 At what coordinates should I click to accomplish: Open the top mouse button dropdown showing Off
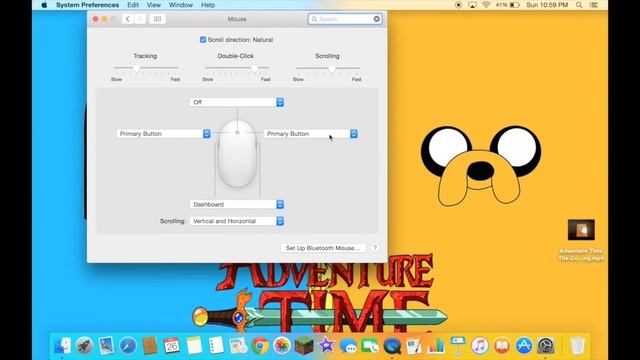coord(237,102)
